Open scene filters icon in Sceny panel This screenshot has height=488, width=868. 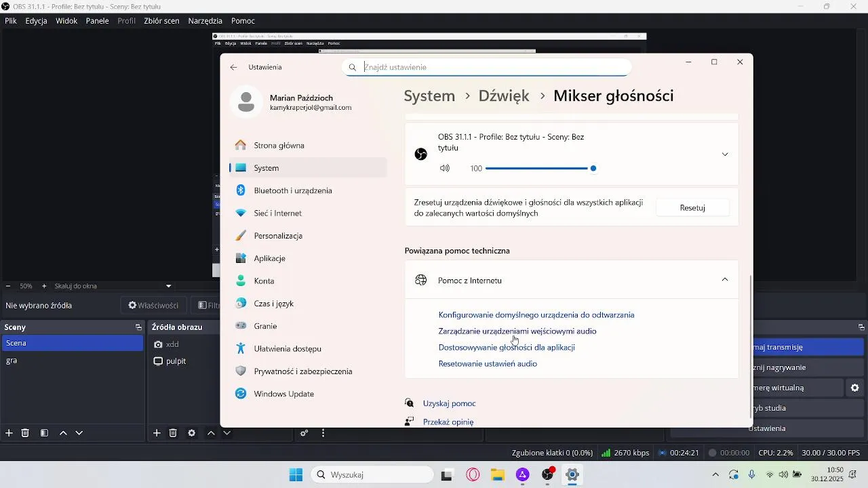(44, 433)
